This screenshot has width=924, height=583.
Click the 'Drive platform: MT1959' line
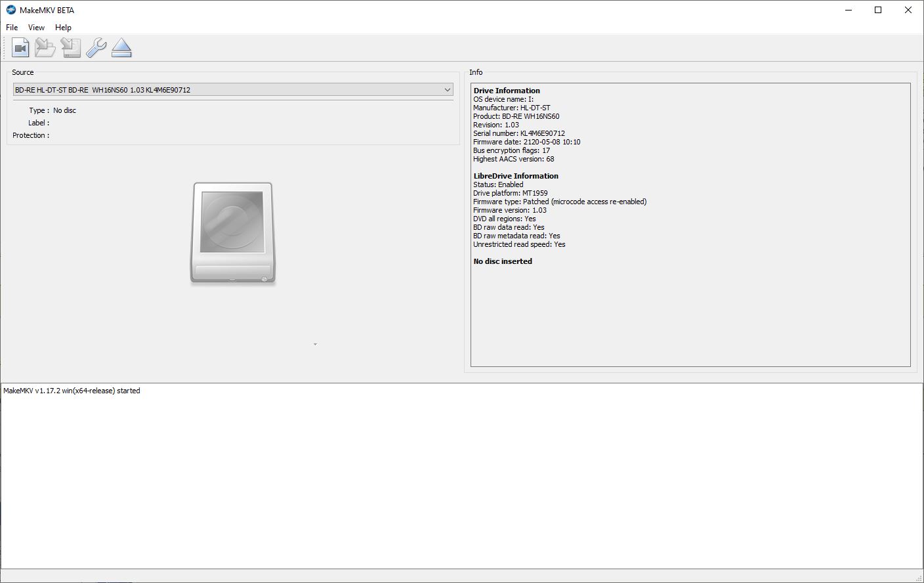[511, 193]
